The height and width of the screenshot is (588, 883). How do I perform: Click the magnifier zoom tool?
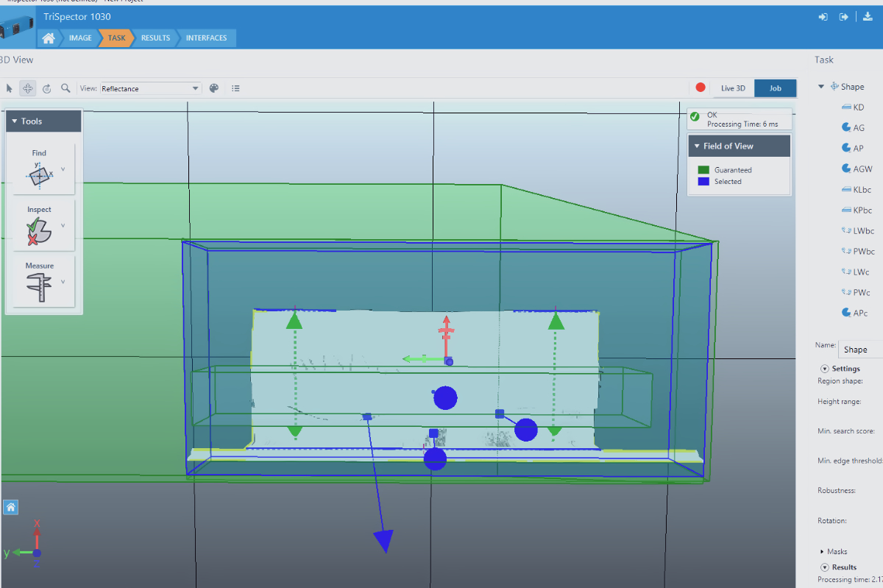pos(65,88)
